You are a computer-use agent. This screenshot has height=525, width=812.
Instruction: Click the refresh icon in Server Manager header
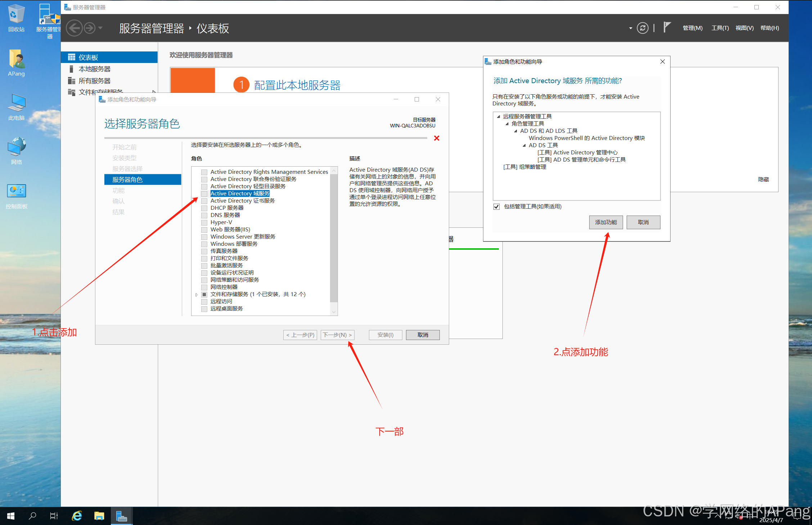[642, 28]
